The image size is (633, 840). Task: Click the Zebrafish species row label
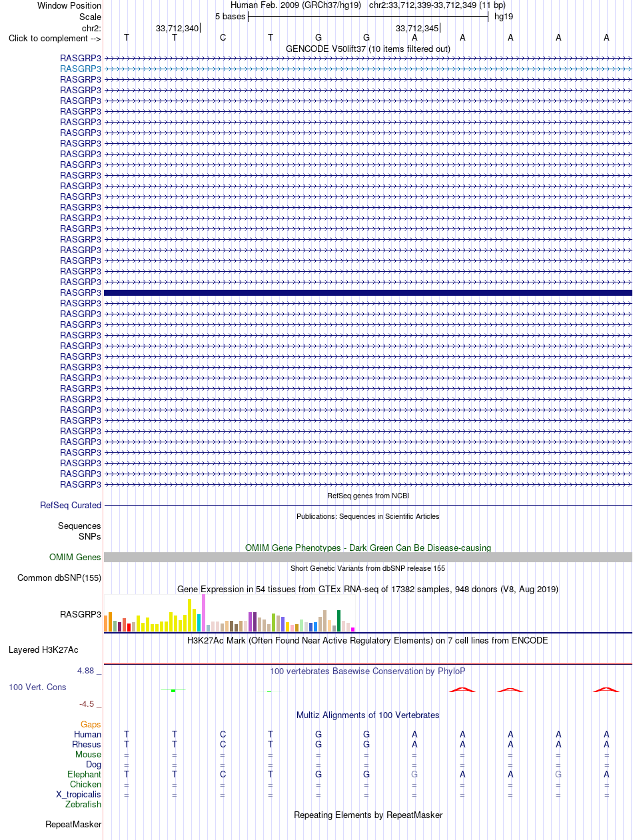(x=83, y=804)
